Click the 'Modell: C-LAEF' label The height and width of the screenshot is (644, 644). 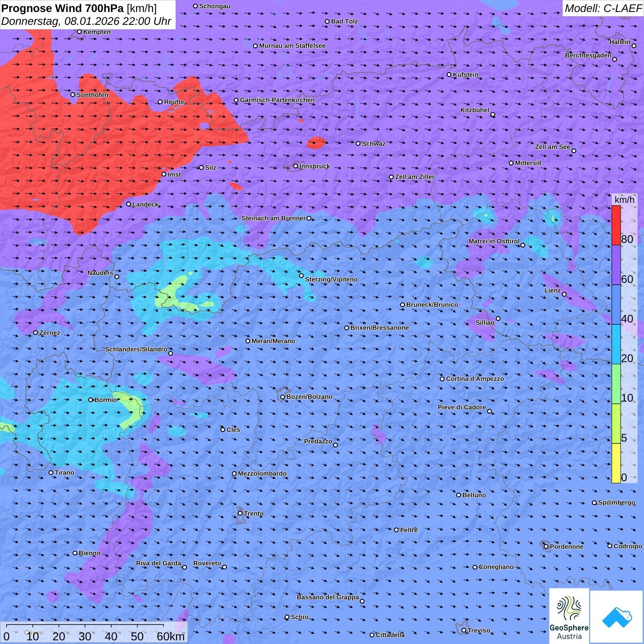pyautogui.click(x=603, y=8)
